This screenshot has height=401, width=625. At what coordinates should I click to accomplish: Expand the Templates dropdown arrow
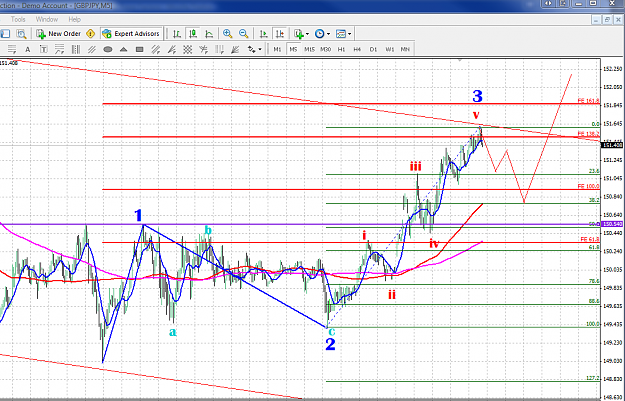(x=350, y=34)
